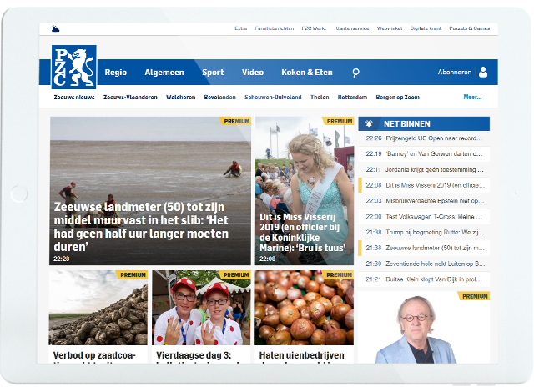Click Premium badge on Miss Visserij photo
Viewport: 534px width, 392px height.
(338, 121)
